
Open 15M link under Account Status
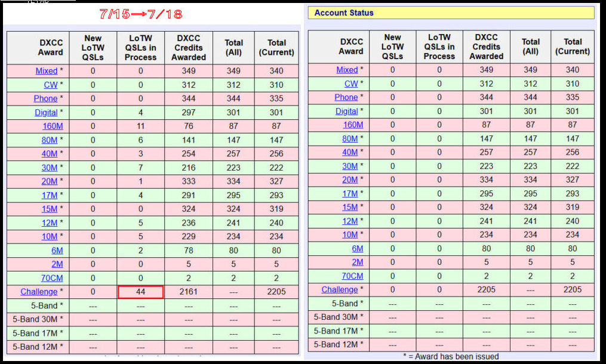tap(350, 207)
